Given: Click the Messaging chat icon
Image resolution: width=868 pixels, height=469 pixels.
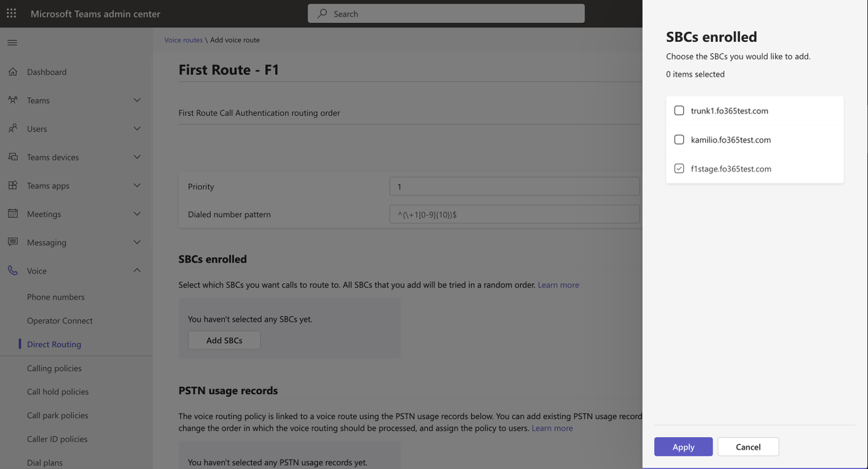Looking at the screenshot, I should [x=13, y=242].
